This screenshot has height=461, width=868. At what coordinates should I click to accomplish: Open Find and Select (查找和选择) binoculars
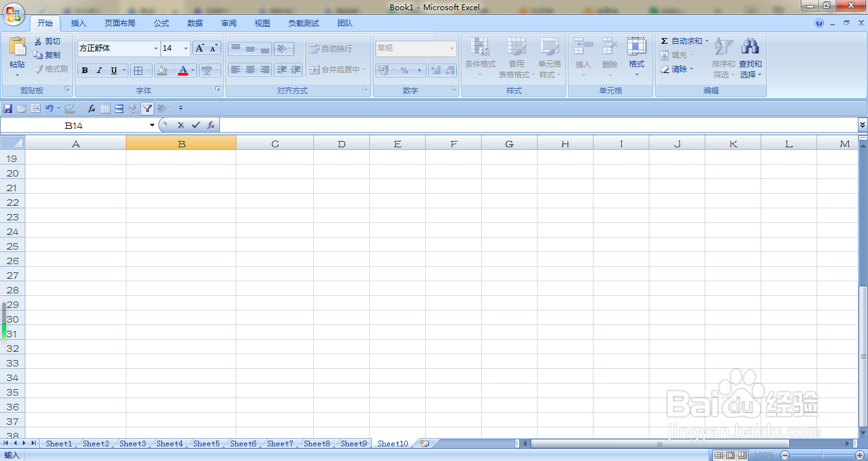pos(750,57)
